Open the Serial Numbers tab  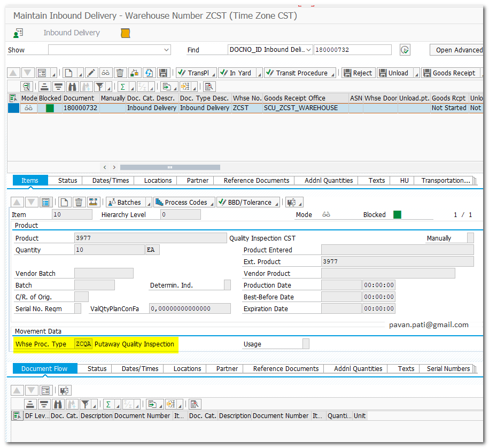448,369
